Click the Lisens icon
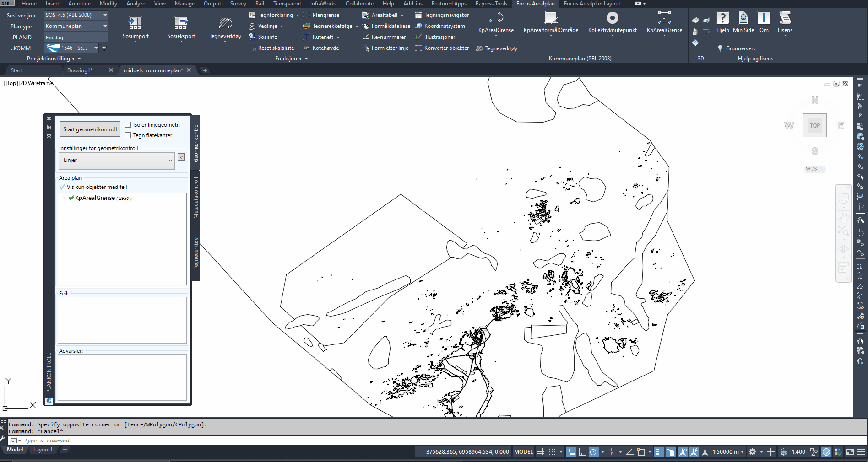This screenshot has height=462, width=868. 785,18
